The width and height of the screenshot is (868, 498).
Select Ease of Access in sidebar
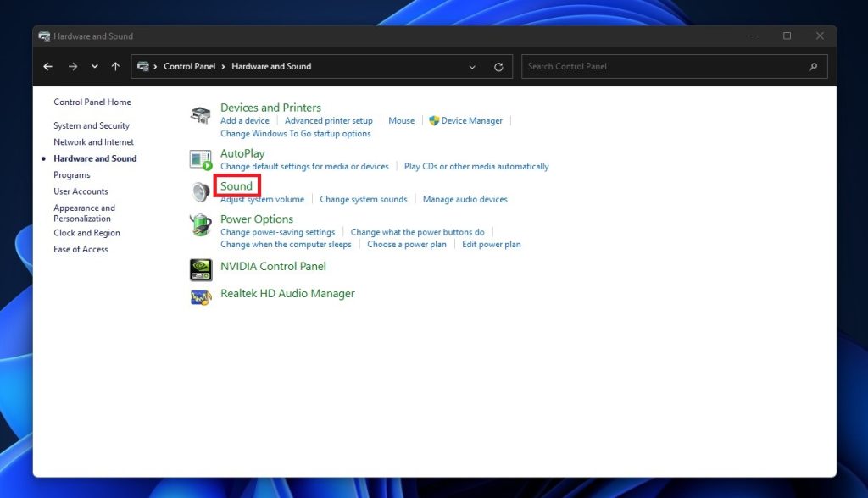click(x=81, y=250)
